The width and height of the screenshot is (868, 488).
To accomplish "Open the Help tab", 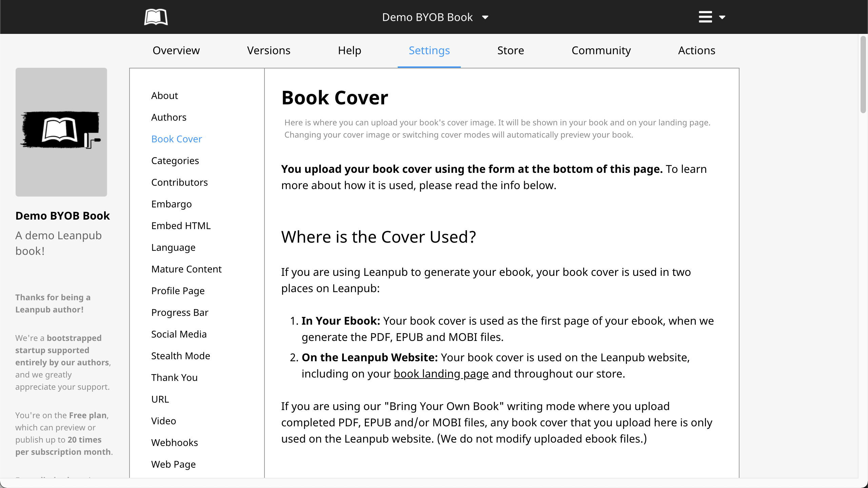I will pyautogui.click(x=349, y=50).
